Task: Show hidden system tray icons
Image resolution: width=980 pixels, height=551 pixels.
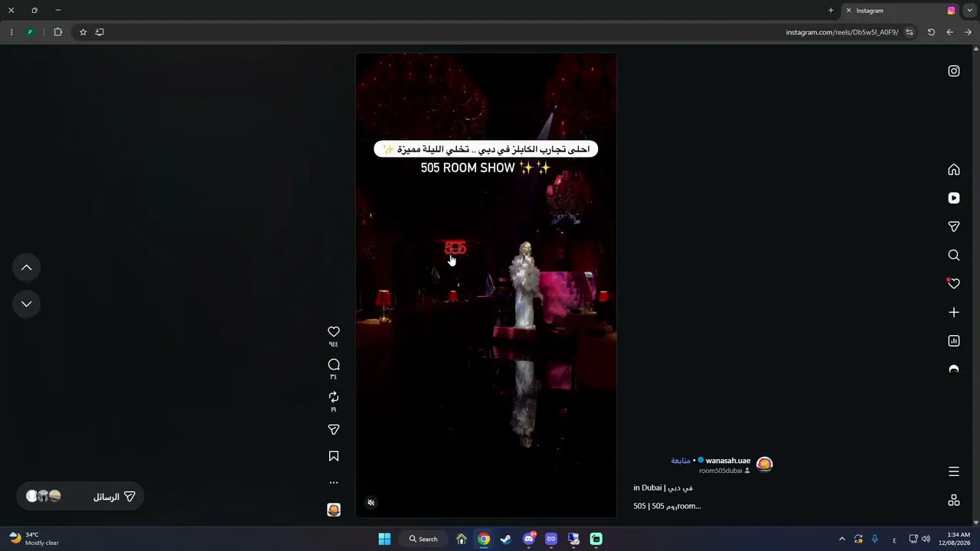Action: click(x=842, y=539)
